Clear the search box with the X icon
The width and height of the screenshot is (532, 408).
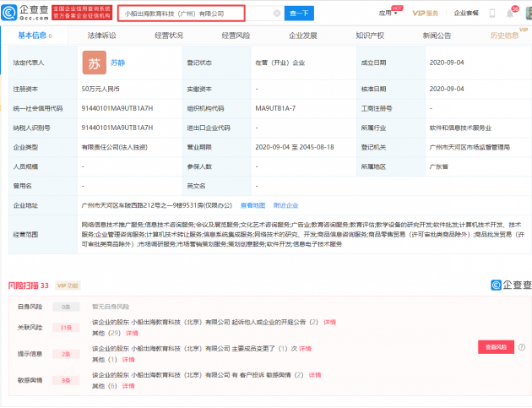click(277, 14)
